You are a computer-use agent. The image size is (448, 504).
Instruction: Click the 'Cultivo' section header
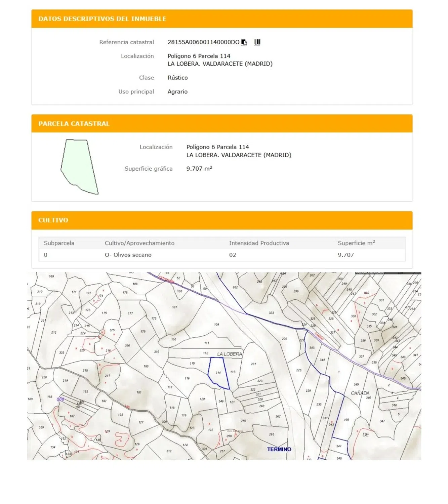pos(53,220)
